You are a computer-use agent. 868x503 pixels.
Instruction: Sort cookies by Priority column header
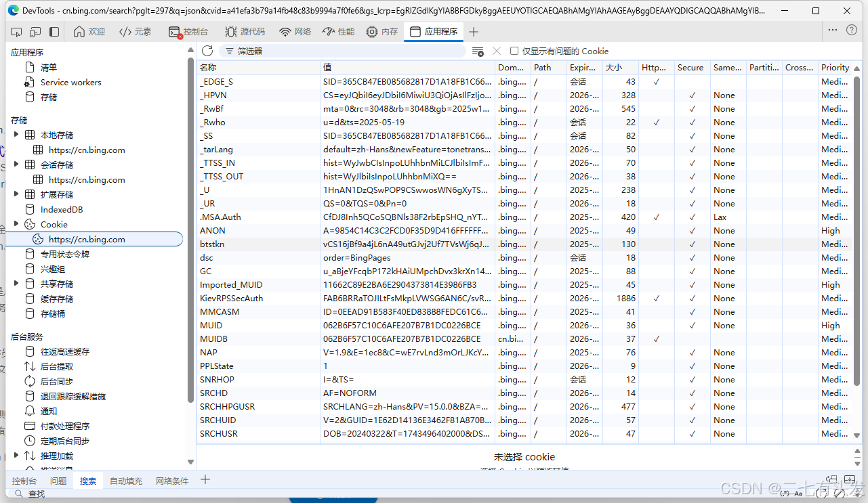pos(835,67)
